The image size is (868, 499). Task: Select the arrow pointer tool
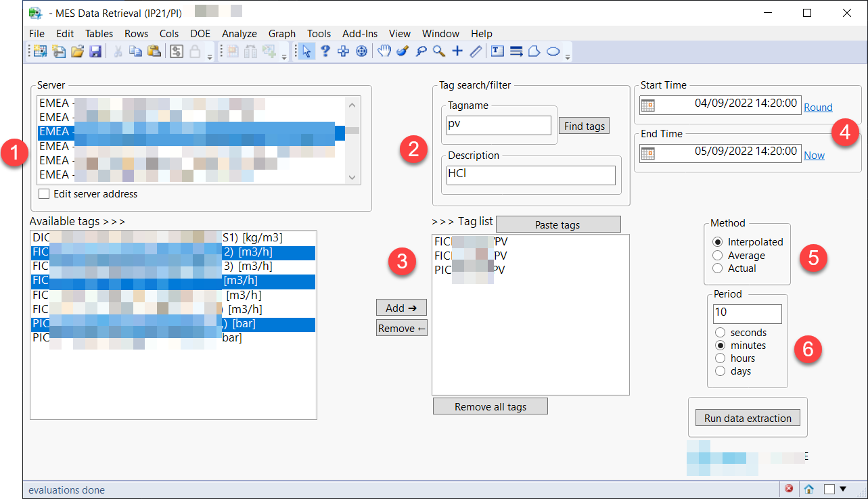point(306,51)
